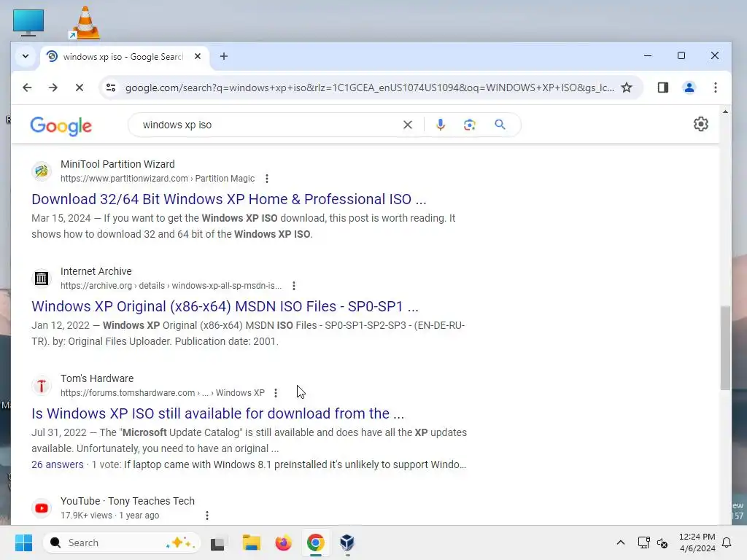Open File Explorer from taskbar
747x560 pixels.
[251, 542]
